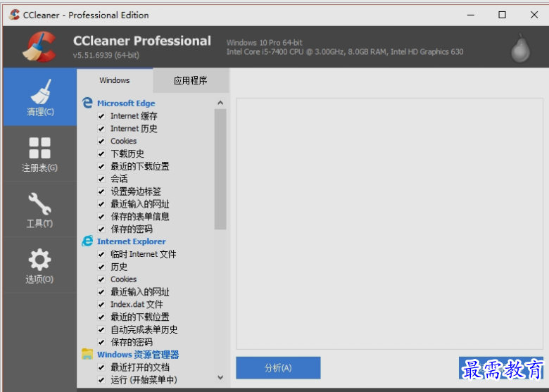Screen dimensions: 549x392
Task: Toggle the 最近打开的文档 checkbox
Action: point(101,367)
